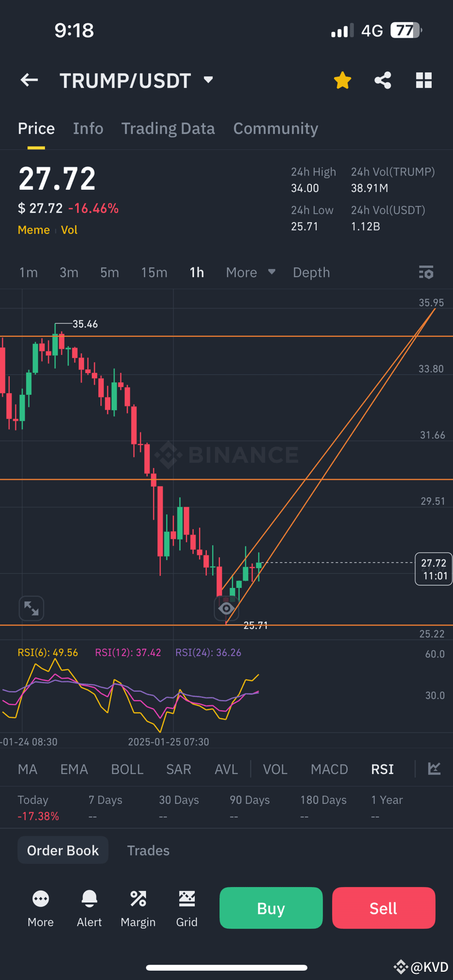The height and width of the screenshot is (980, 453).
Task: Select the 1m timeframe
Action: 28,272
